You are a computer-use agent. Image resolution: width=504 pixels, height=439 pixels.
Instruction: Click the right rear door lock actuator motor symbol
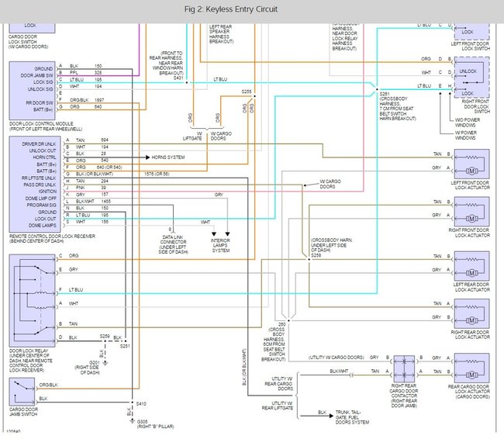point(471,320)
